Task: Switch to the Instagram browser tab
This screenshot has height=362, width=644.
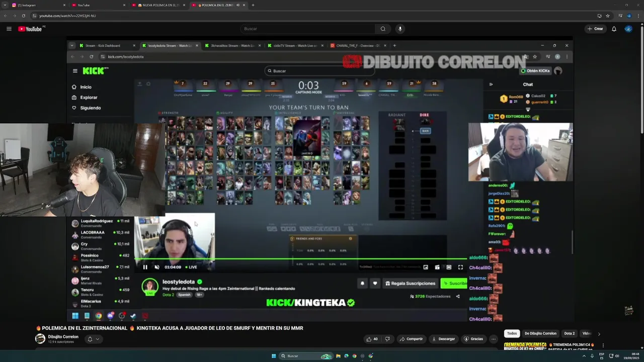Action: tap(39, 5)
